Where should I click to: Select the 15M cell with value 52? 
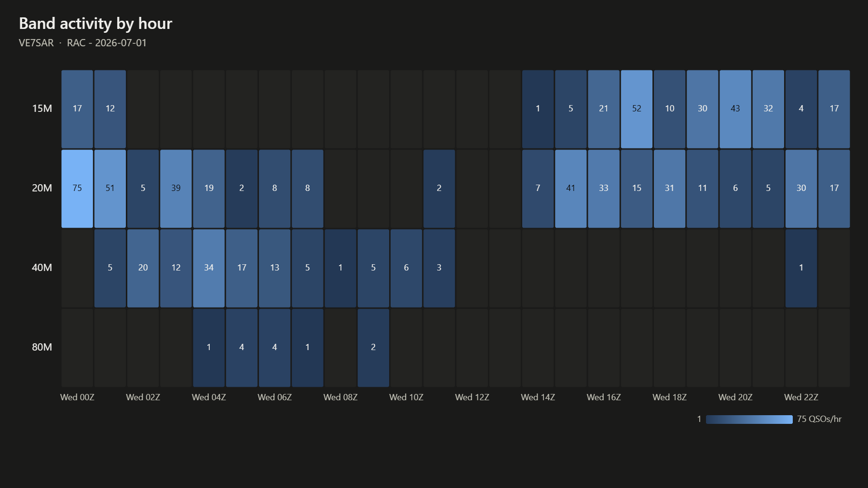click(x=637, y=109)
